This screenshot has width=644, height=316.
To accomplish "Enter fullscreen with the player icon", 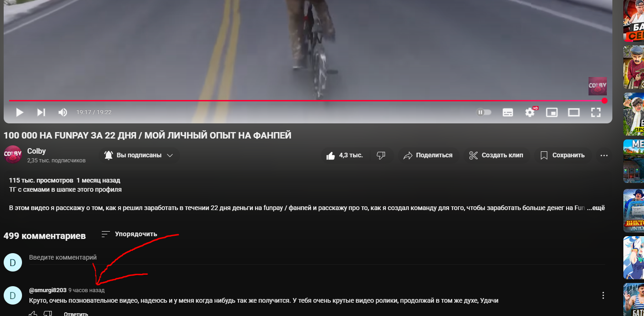I will [x=596, y=112].
